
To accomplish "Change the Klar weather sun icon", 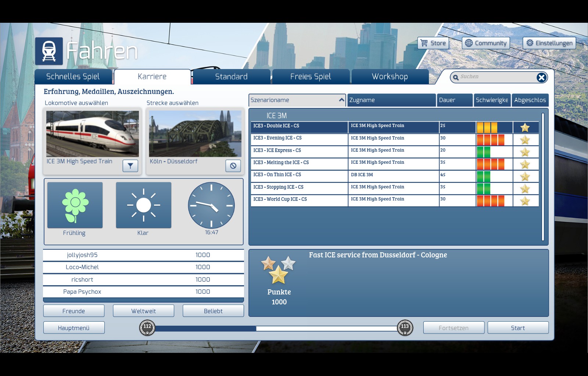I will pos(144,205).
